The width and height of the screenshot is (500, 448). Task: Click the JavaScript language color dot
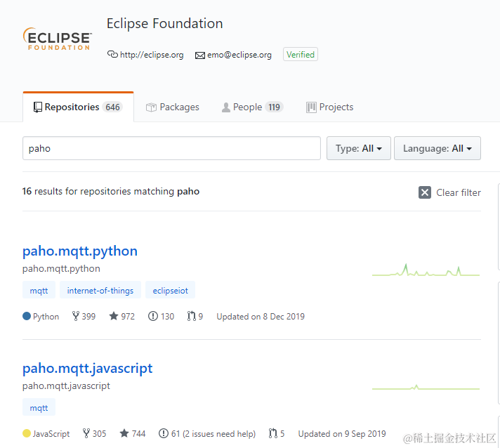click(x=27, y=434)
